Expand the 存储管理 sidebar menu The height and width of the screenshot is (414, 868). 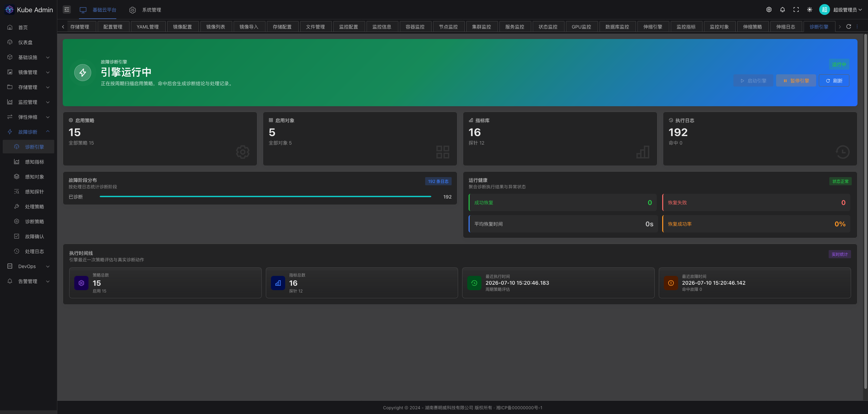point(28,87)
